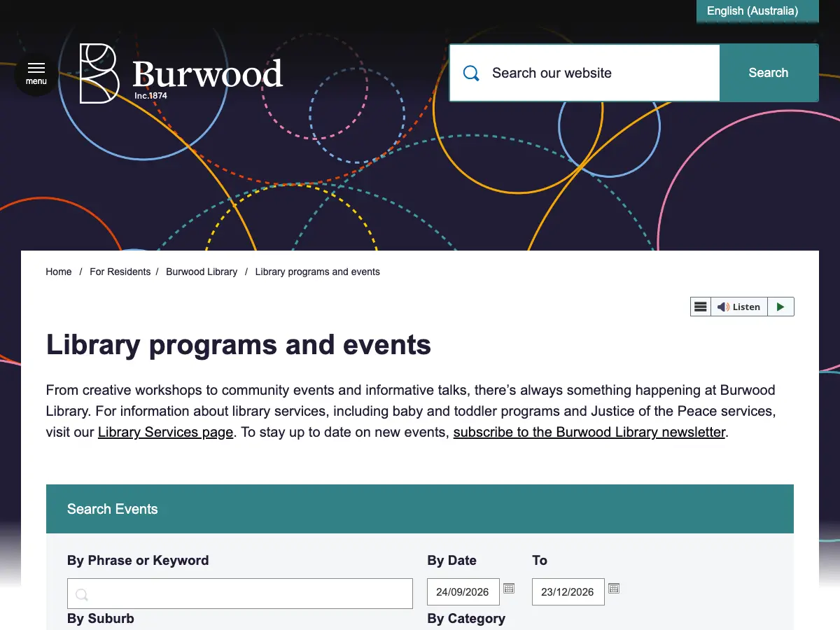840x630 pixels.
Task: Open the ReadSpeaker listen options menu icon
Action: tap(700, 307)
